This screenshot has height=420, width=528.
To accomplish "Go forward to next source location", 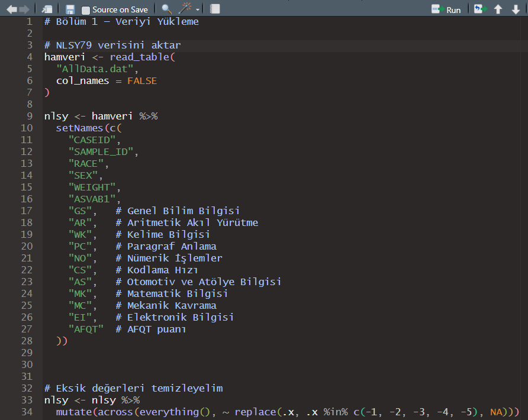I will (25, 9).
